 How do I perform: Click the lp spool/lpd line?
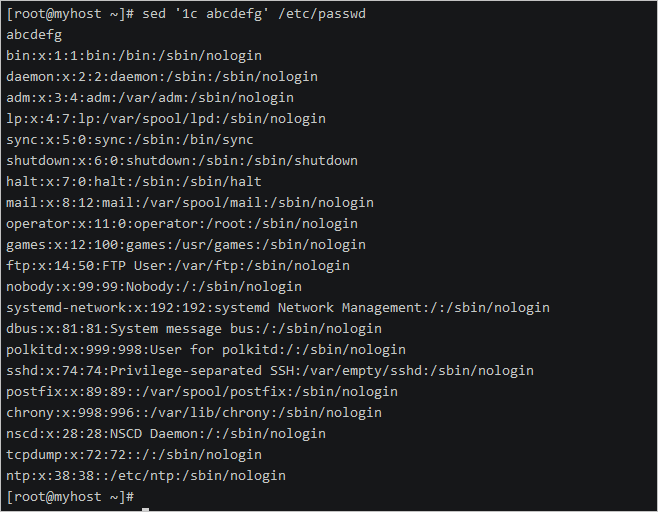pos(166,119)
